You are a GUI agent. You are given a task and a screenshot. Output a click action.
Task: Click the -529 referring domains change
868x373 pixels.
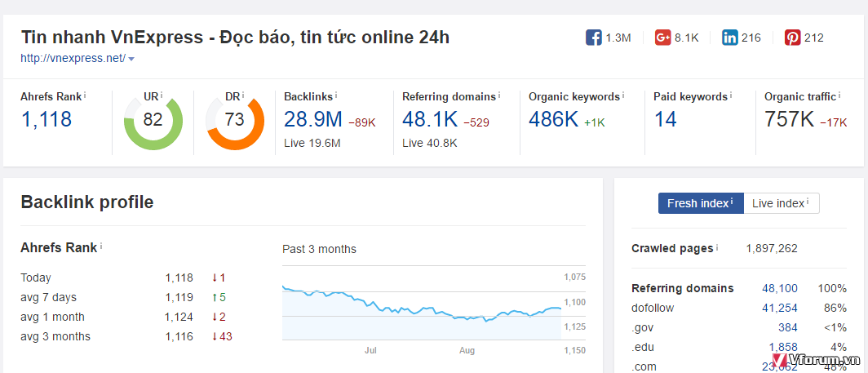tap(476, 122)
